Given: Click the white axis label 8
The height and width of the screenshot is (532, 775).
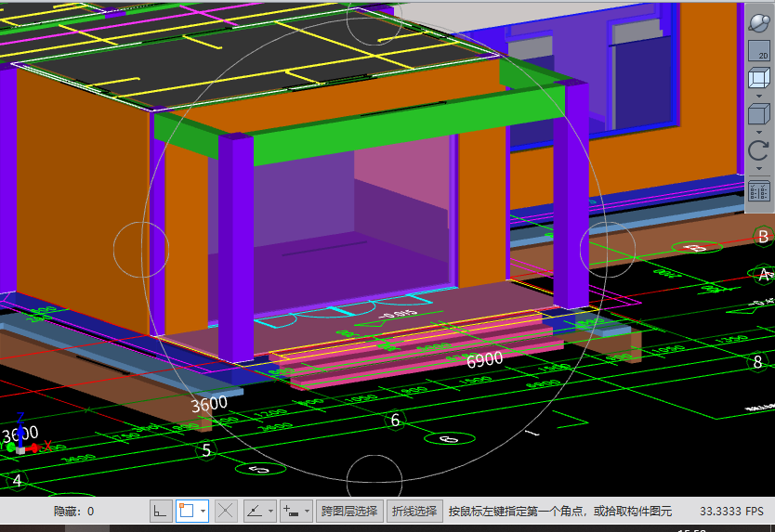Looking at the screenshot, I should pos(757,363).
